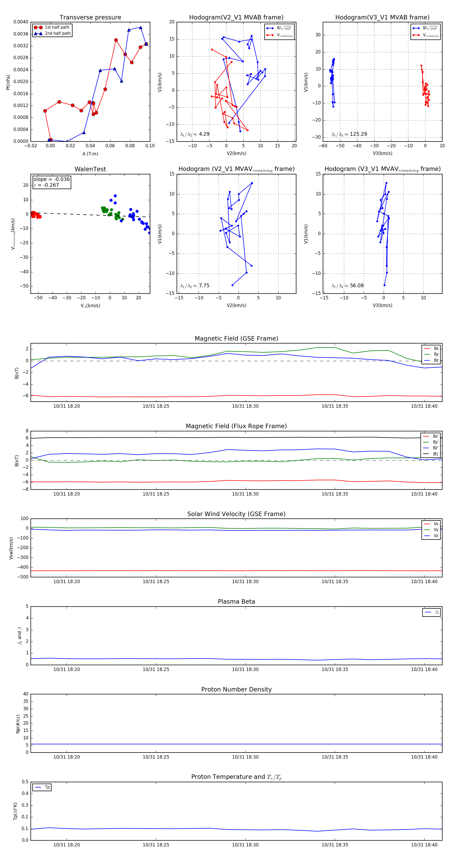Select '|B|' in the Flux Rope legend
This screenshot has width=473, height=868.
431,454
